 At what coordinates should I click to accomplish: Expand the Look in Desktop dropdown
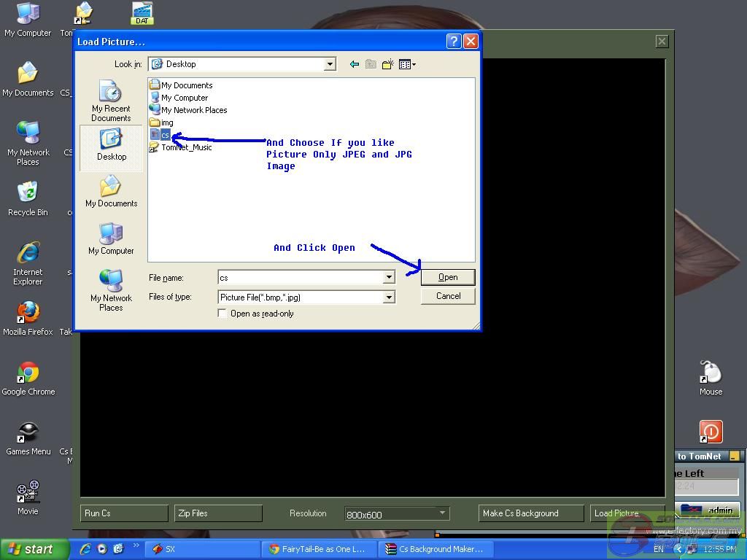[x=329, y=64]
